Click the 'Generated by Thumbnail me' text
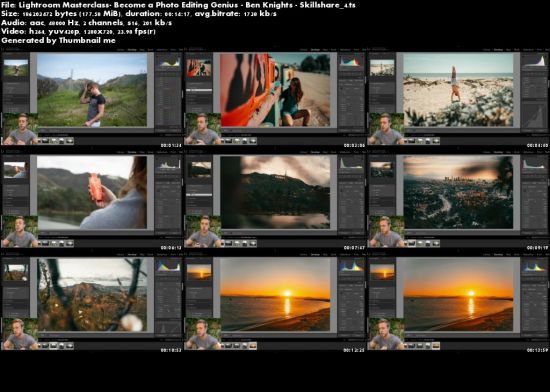The height and width of the screenshot is (392, 550). tap(58, 40)
